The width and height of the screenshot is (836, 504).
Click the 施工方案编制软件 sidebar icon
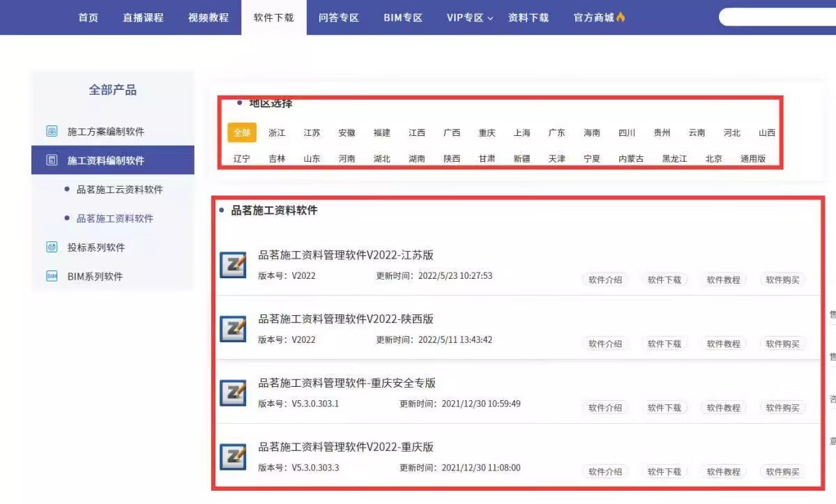click(52, 132)
